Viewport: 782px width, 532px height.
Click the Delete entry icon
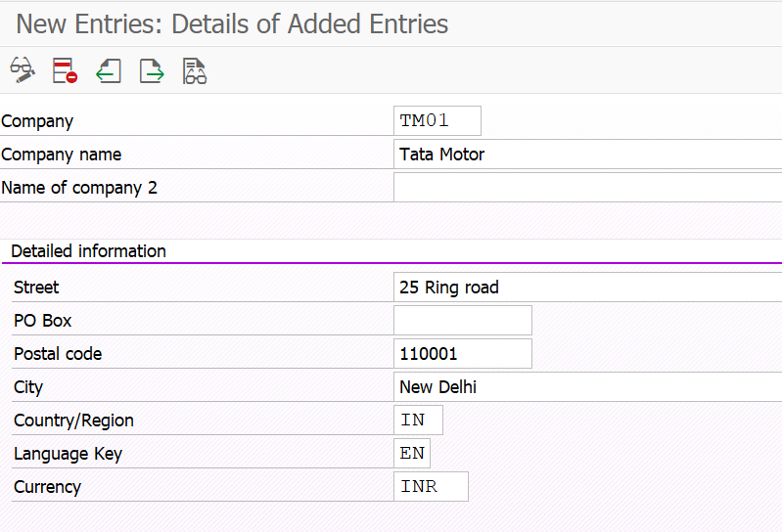point(65,70)
